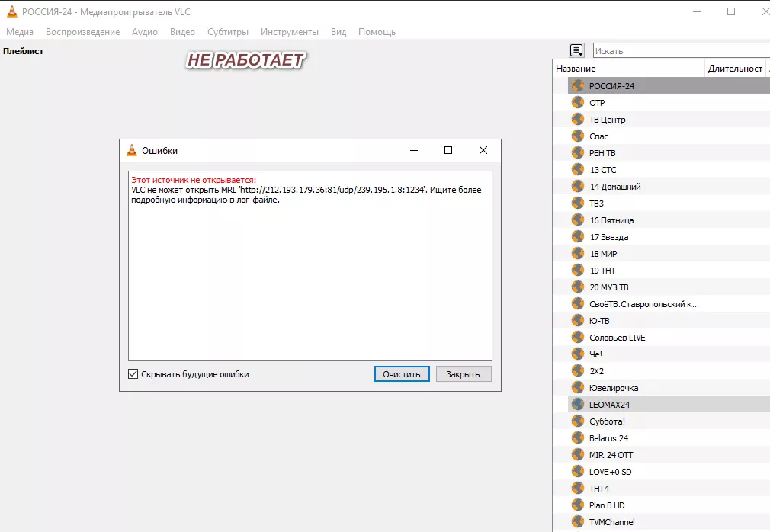Viewport: 770px width, 532px height.
Task: Click the Закрыть button in the errors dialog
Action: pos(463,374)
